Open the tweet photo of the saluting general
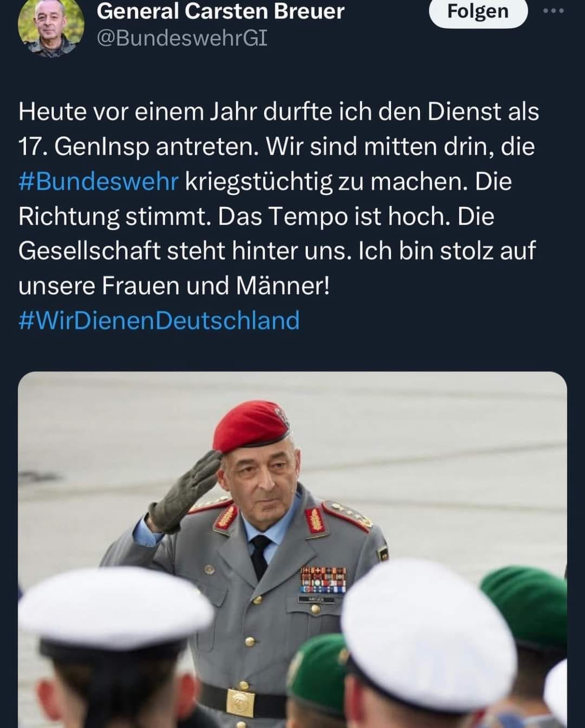 click(x=292, y=549)
